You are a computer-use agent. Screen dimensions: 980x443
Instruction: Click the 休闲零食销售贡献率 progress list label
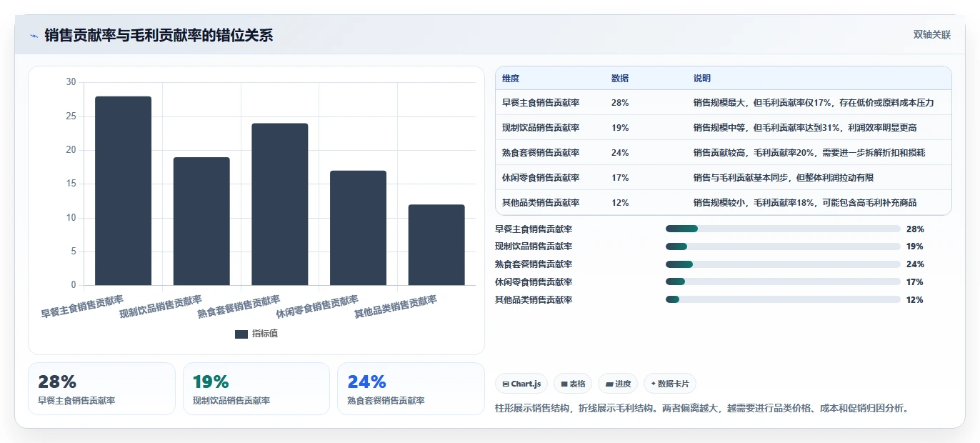click(x=534, y=282)
